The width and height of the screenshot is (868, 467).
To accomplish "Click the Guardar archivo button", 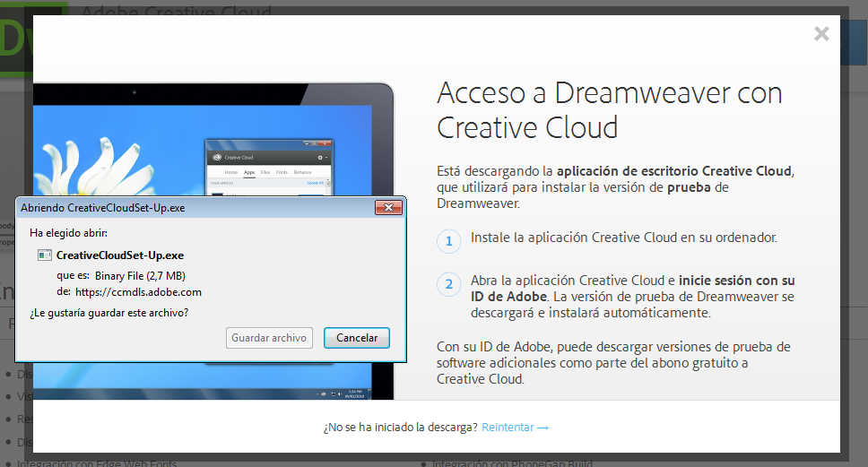I will coord(269,338).
